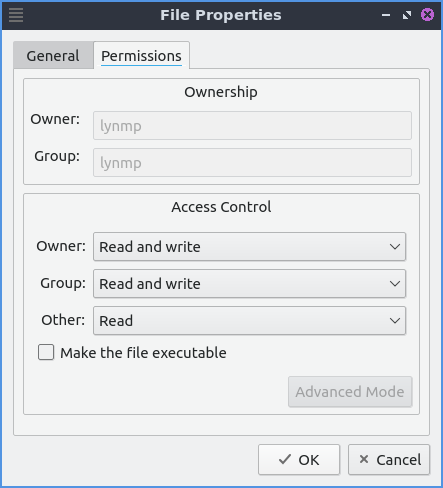Open the Owner access dropdown
Screen dimensions: 443x488
coord(249,247)
